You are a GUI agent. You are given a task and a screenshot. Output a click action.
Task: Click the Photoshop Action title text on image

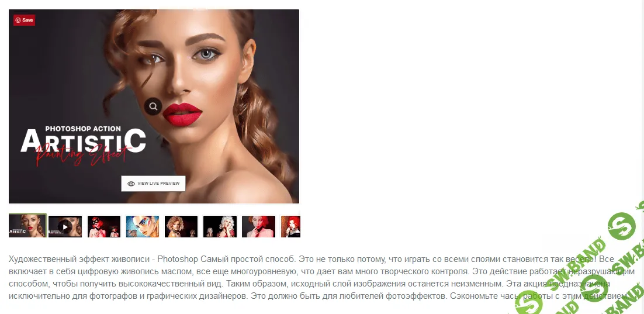(x=83, y=129)
